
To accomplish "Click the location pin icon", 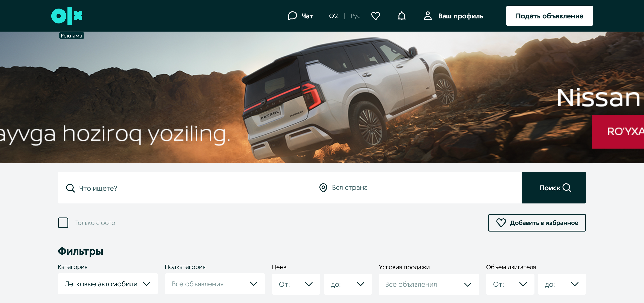I will click(x=323, y=188).
